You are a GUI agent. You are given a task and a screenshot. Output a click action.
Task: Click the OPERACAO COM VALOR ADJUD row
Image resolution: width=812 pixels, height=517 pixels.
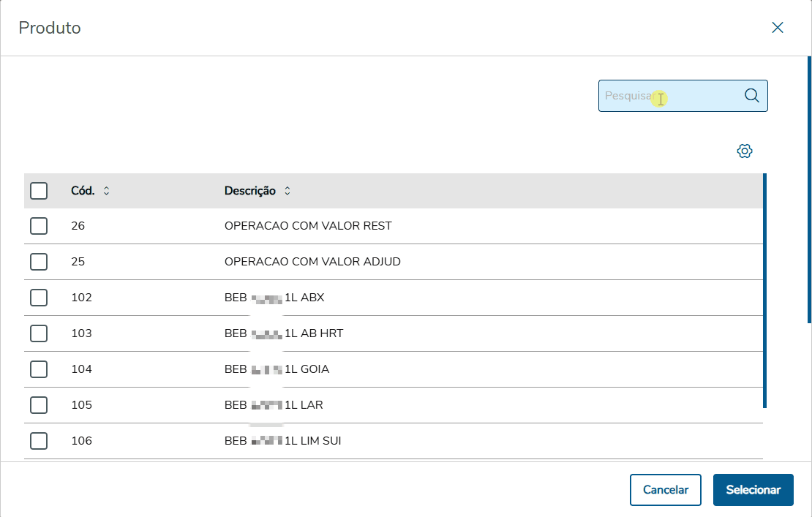pyautogui.click(x=312, y=262)
